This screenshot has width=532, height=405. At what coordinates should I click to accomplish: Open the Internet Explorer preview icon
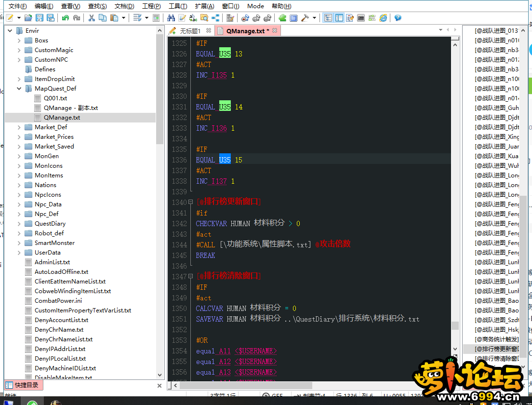[383, 18]
